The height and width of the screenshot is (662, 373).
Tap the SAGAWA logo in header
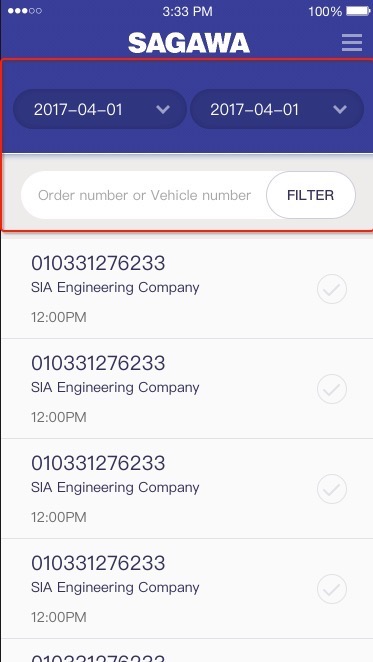189,43
